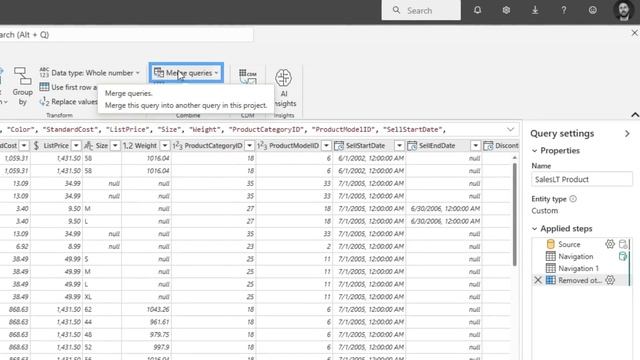Open AI insights
640x360 pixels.
click(284, 87)
